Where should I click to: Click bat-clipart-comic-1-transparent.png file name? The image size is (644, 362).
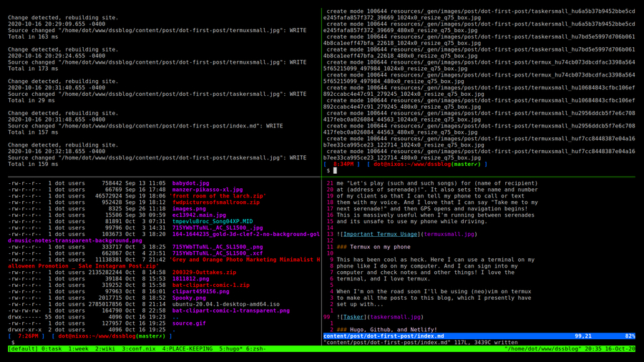click(231, 310)
